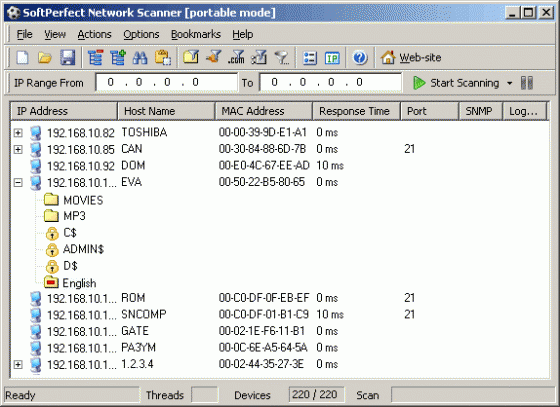Open Find with the binoculars icon
560x407 pixels.
click(140, 57)
